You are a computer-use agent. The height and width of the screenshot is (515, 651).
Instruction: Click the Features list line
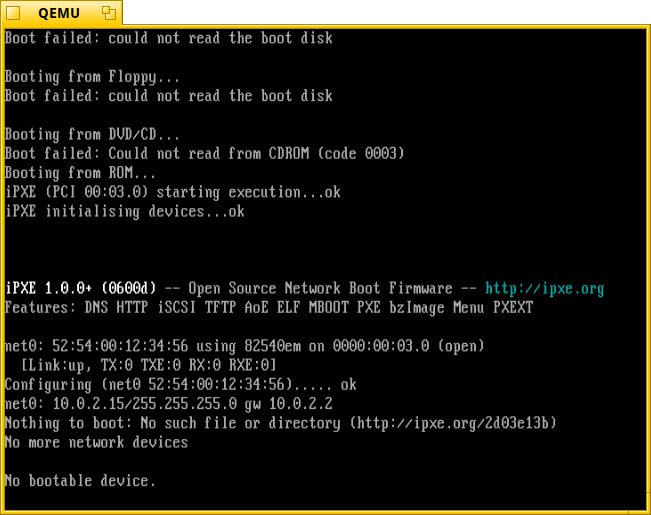tap(269, 308)
